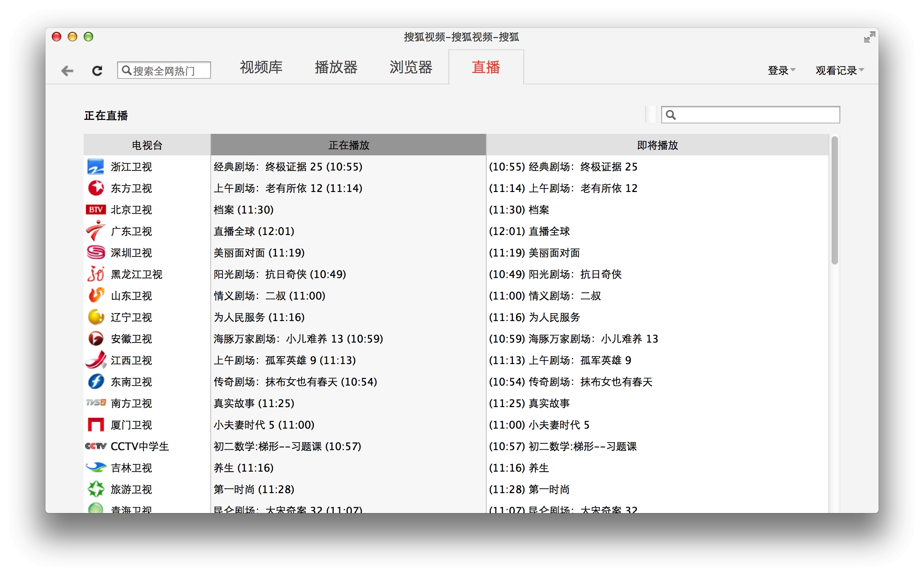Switch to the 播放器 tab

point(336,67)
